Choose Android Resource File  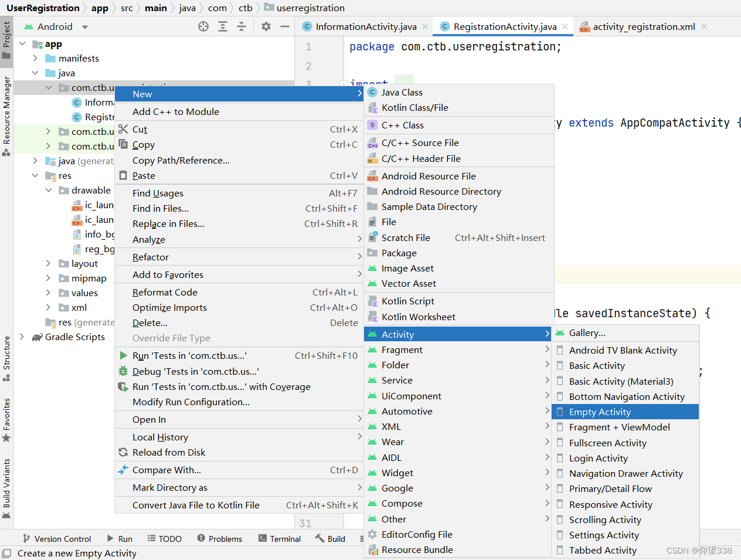459,176
